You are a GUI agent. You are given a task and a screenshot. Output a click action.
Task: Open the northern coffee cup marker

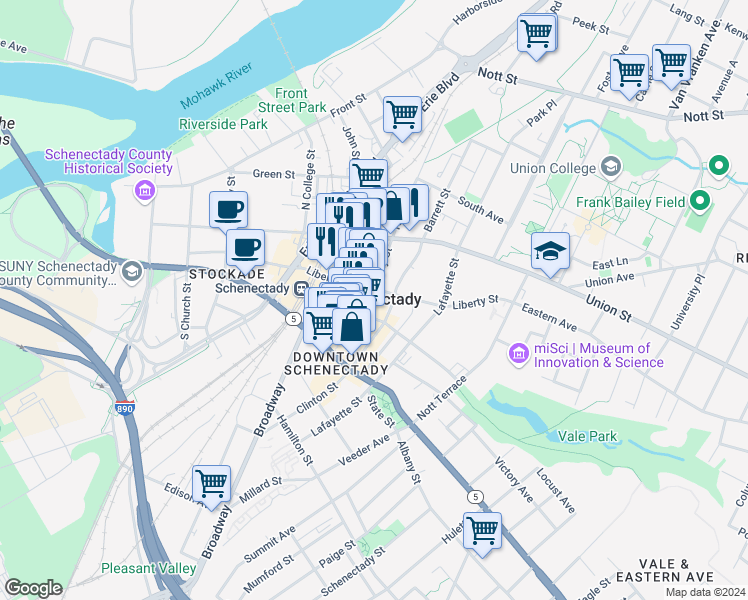coord(229,210)
